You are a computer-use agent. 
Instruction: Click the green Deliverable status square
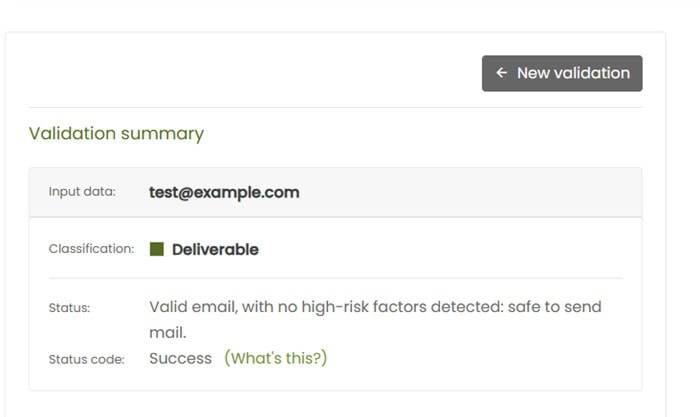click(x=157, y=249)
